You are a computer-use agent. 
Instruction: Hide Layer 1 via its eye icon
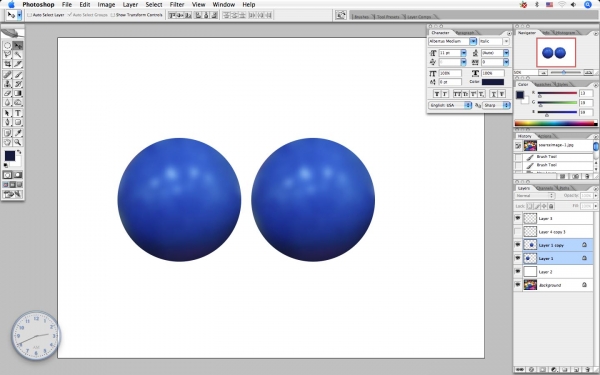[518, 258]
